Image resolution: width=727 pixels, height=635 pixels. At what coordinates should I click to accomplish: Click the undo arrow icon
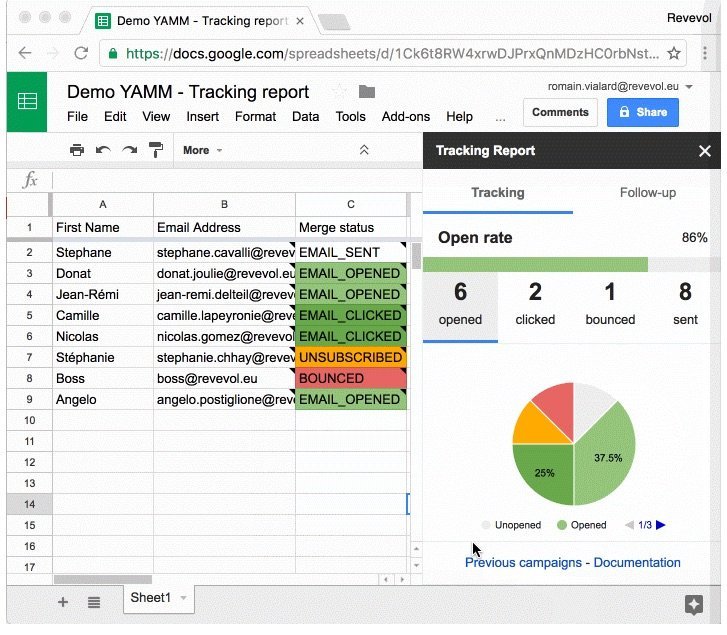(x=103, y=150)
